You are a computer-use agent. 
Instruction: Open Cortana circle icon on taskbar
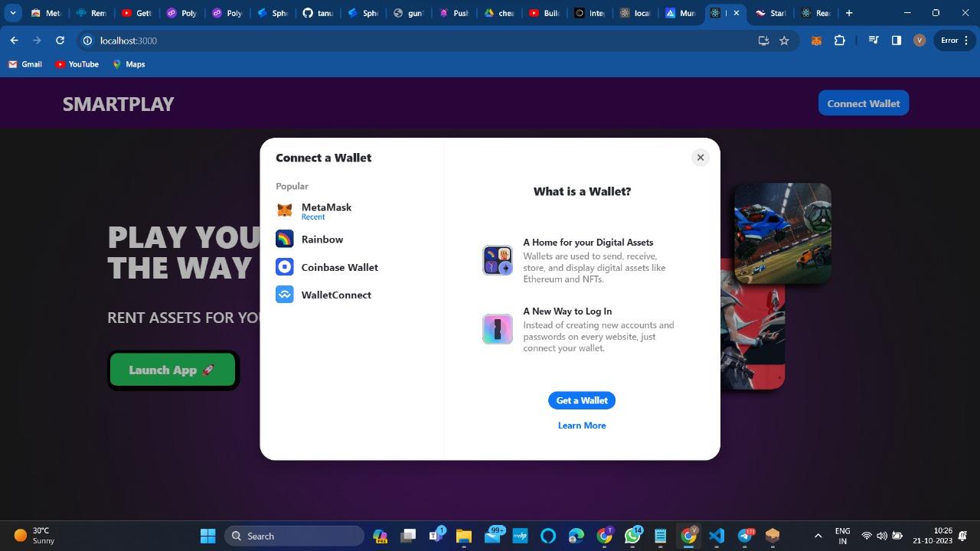click(x=547, y=536)
